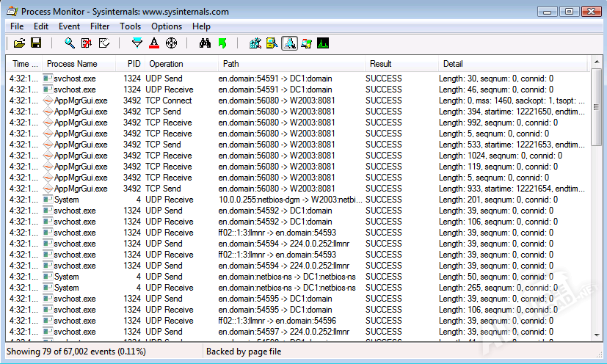Click the vertical scrollbar down arrow
The width and height of the screenshot is (607, 364).
(x=596, y=335)
